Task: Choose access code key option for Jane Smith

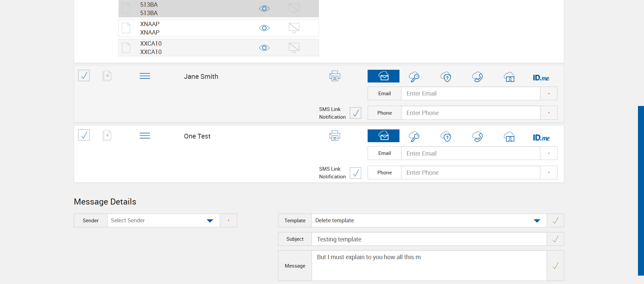Action: tap(414, 77)
